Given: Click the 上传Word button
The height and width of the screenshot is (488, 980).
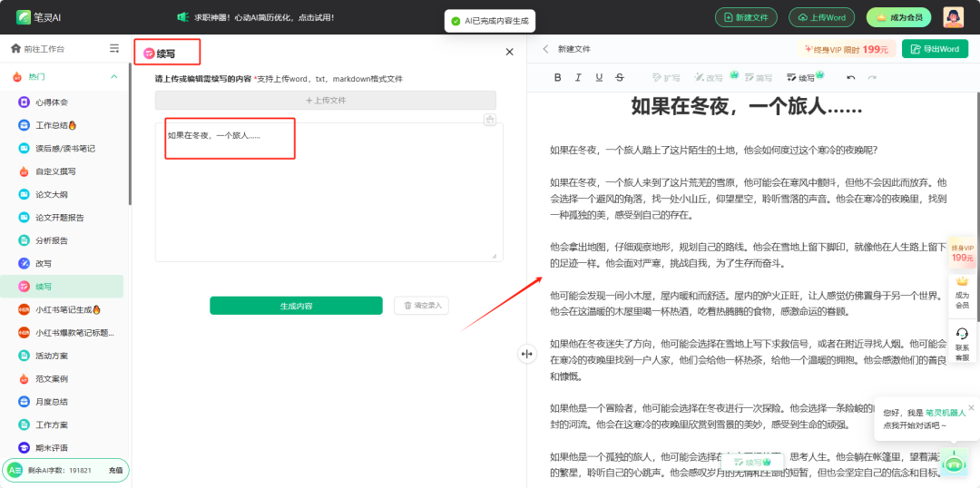Looking at the screenshot, I should (821, 17).
